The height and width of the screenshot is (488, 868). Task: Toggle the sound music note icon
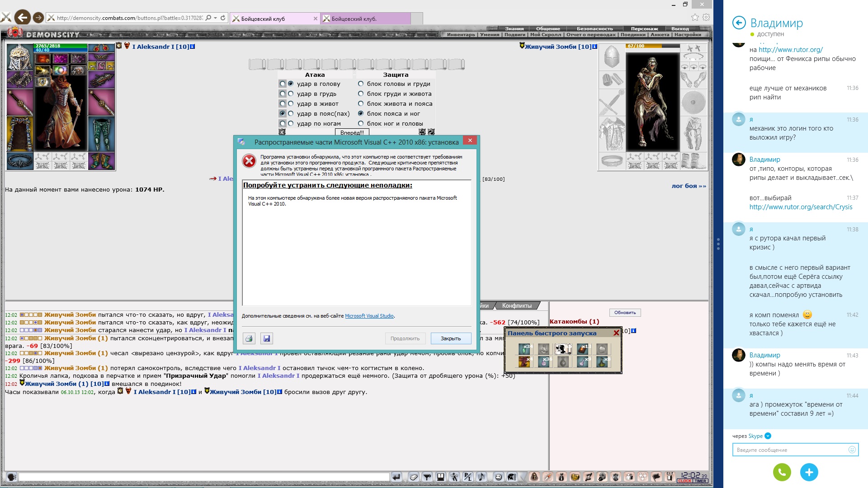pos(481,477)
